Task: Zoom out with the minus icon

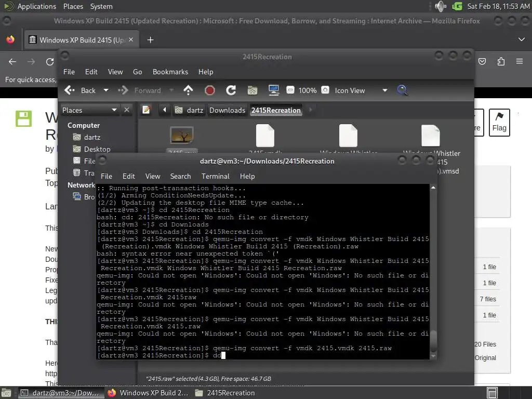Action: (290, 90)
